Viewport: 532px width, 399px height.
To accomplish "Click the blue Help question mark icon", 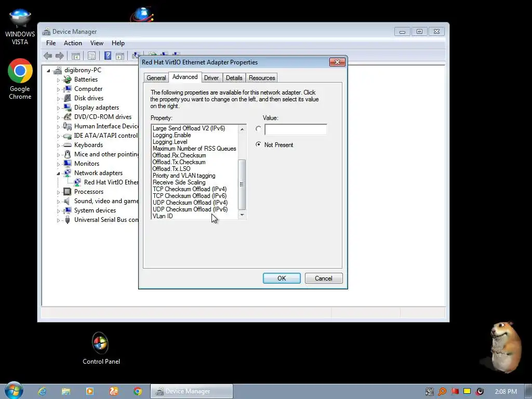I will (108, 56).
